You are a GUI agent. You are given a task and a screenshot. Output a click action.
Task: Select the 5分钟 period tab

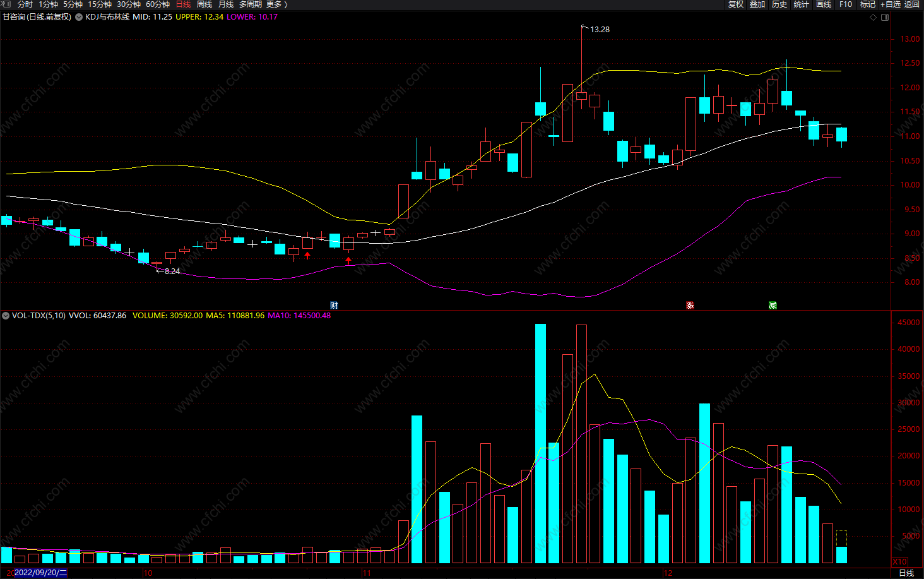point(73,4)
